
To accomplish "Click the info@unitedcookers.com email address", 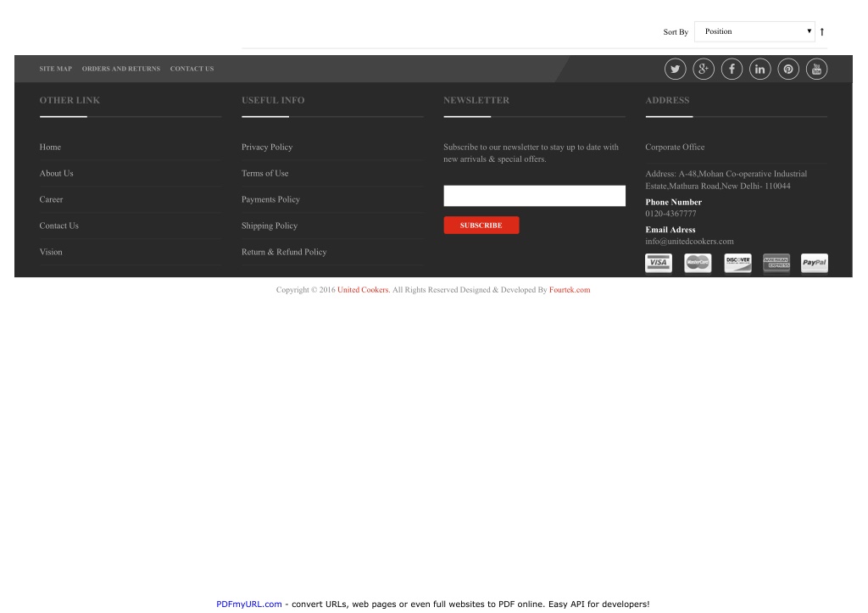I will 689,242.
